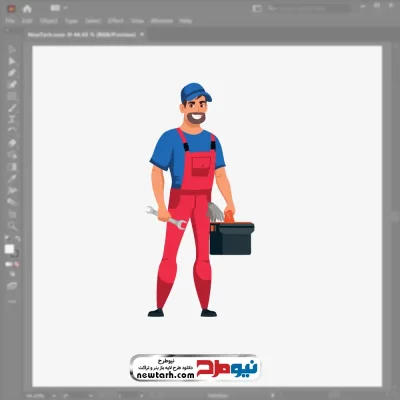Close the NewTarh.com document tab
Viewport: 400px width, 400px height.
pos(142,34)
